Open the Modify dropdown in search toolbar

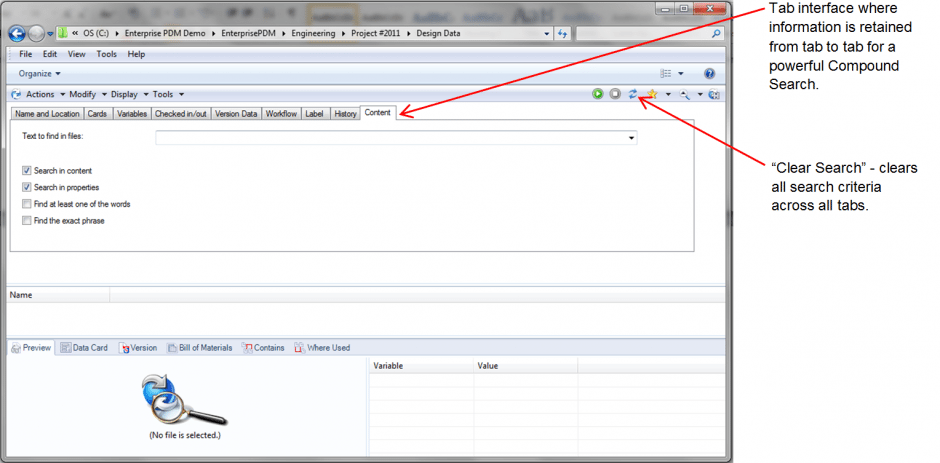tap(86, 94)
